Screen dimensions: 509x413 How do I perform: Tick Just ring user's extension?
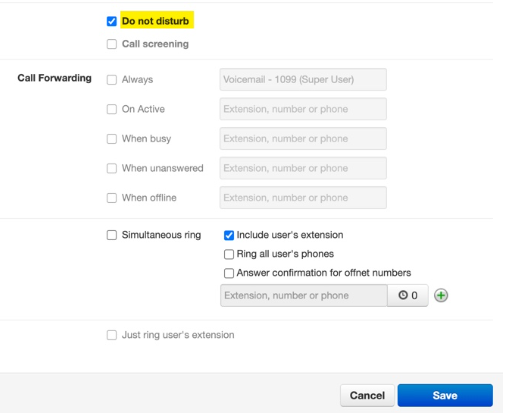(x=112, y=335)
